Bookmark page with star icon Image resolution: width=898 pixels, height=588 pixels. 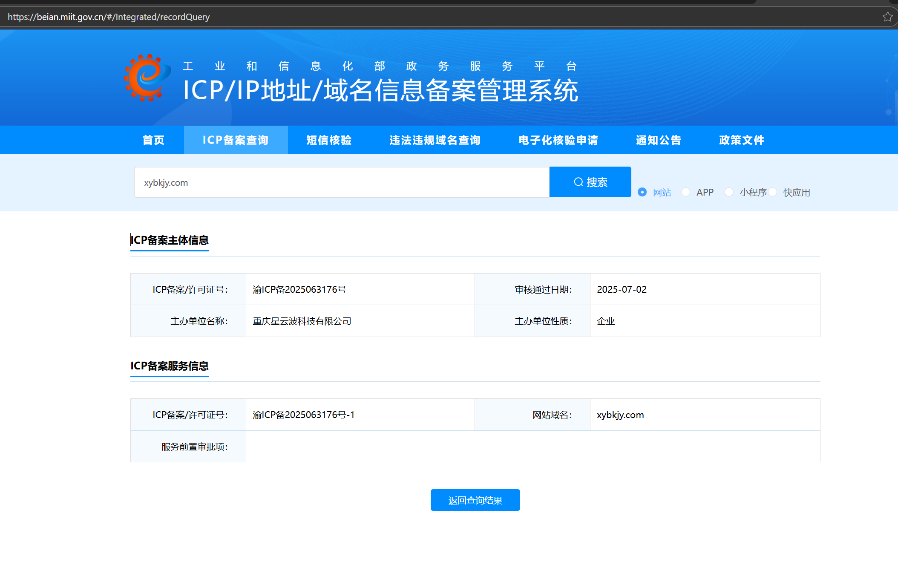click(887, 17)
